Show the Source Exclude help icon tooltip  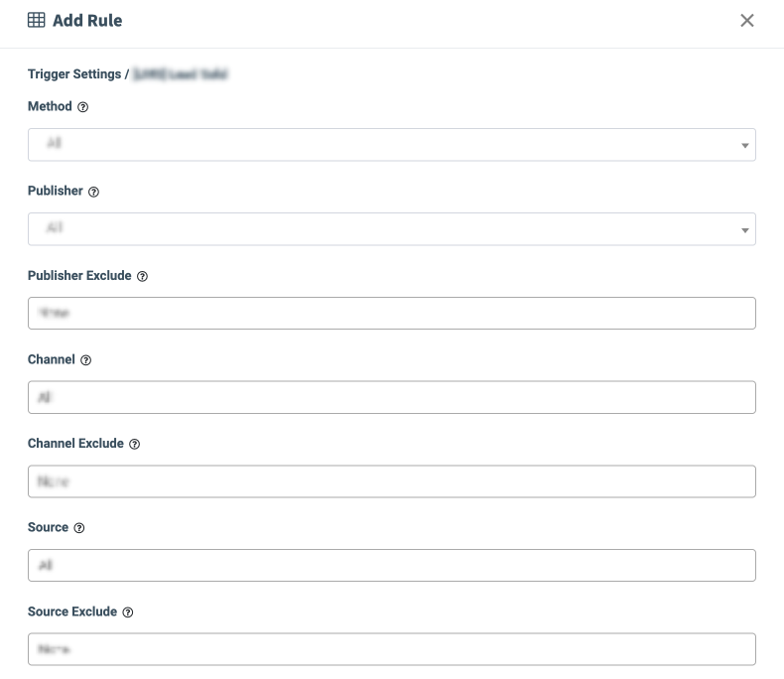pos(127,612)
